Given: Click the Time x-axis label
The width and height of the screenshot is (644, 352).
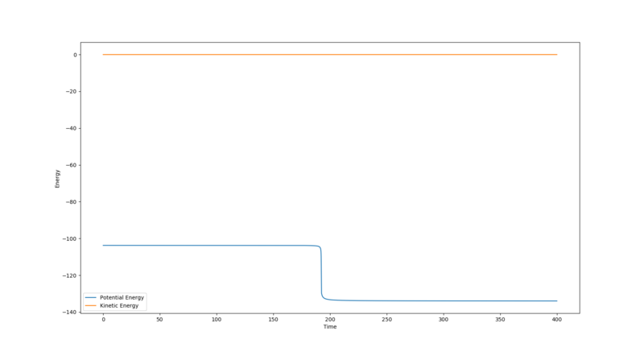Looking at the screenshot, I should point(330,327).
